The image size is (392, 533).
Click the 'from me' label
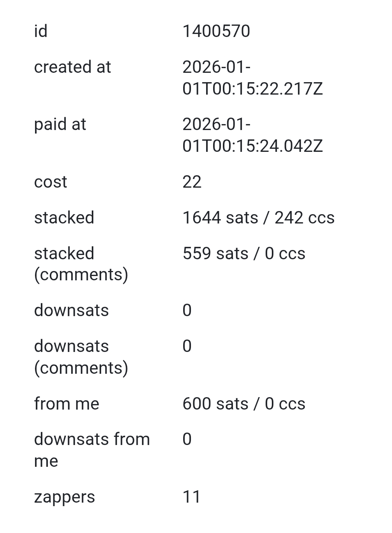(66, 404)
